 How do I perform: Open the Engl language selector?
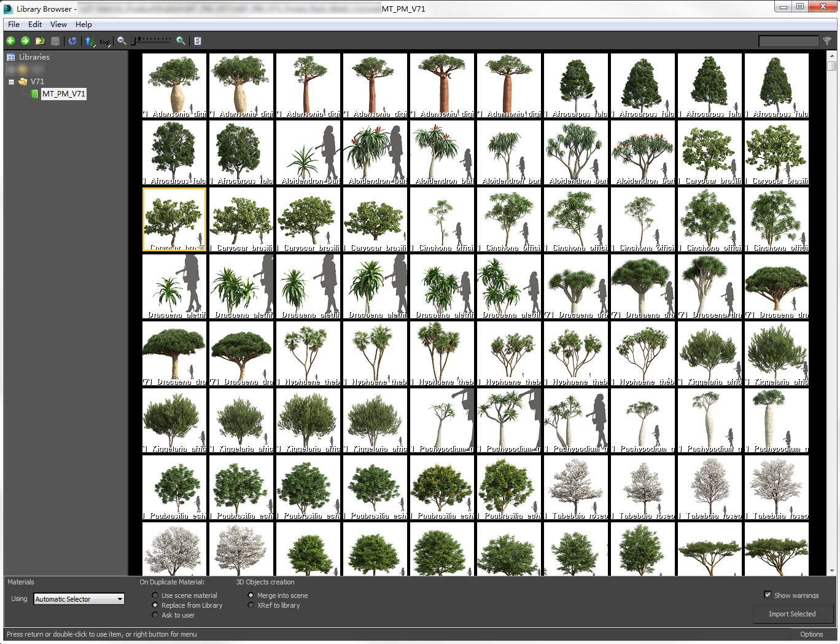[104, 42]
